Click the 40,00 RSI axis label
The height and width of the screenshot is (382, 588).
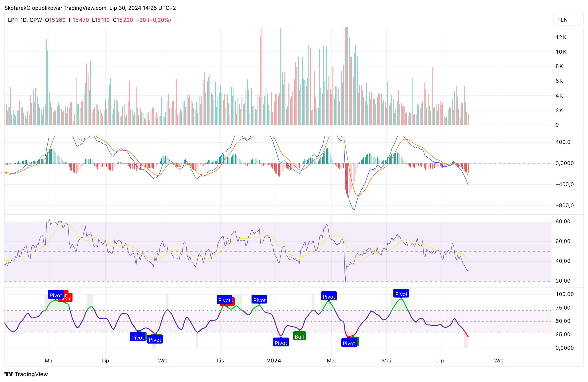563,261
